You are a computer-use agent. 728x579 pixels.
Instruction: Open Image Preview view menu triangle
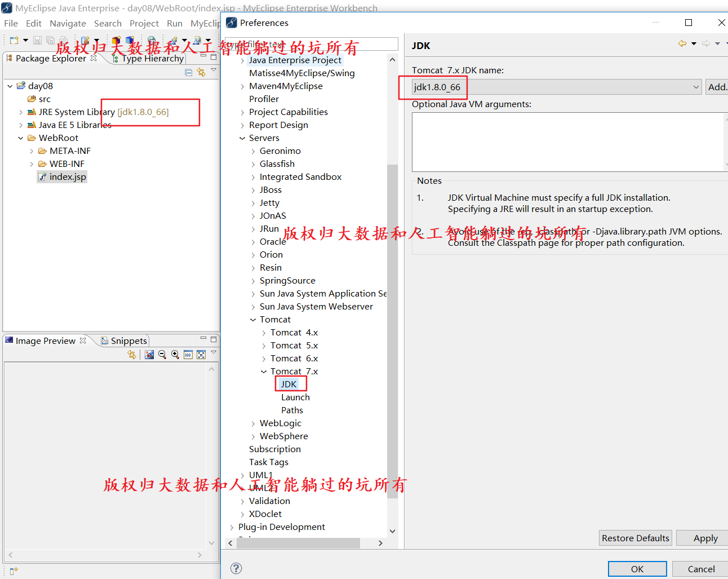(214, 353)
